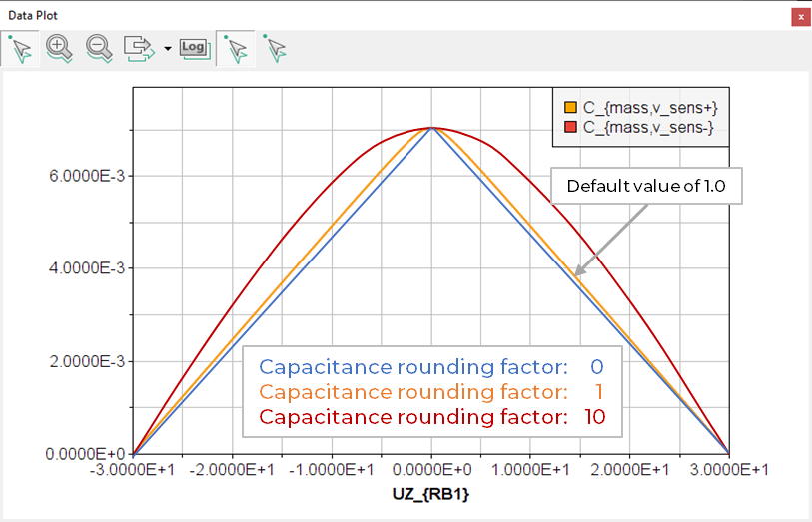812x522 pixels.
Task: Toggle the Log scale button
Action: coord(194,48)
